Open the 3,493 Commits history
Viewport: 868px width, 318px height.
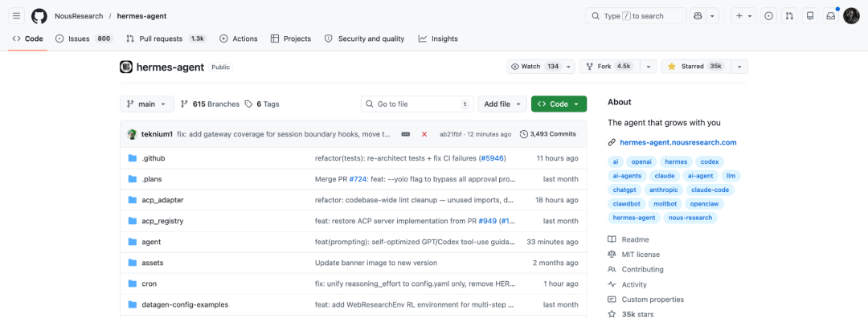click(548, 134)
